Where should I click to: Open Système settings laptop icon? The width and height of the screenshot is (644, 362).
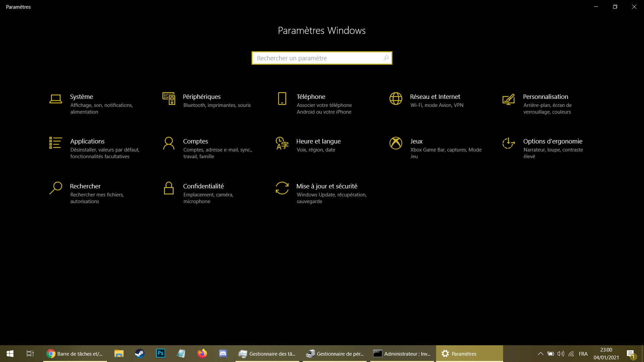point(56,99)
